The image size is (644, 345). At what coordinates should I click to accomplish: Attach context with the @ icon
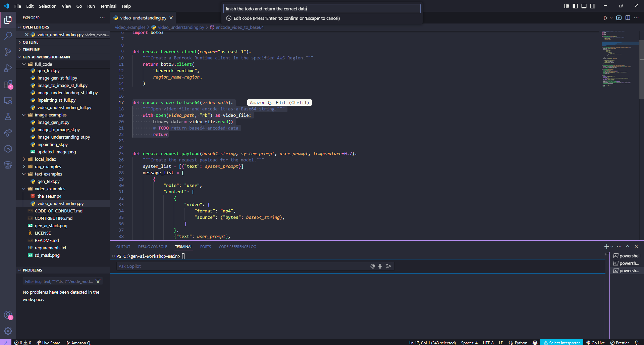(x=372, y=266)
